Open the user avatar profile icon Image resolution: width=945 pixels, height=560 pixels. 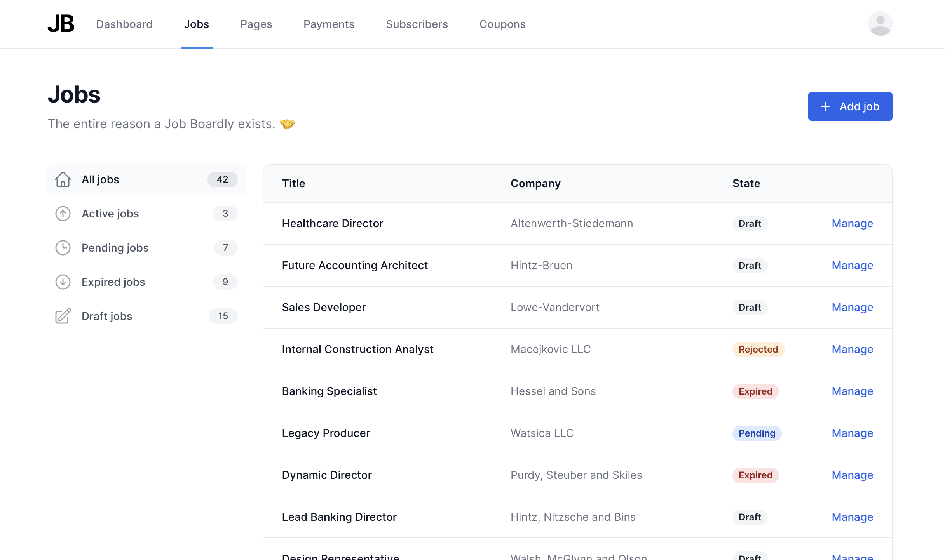click(880, 23)
